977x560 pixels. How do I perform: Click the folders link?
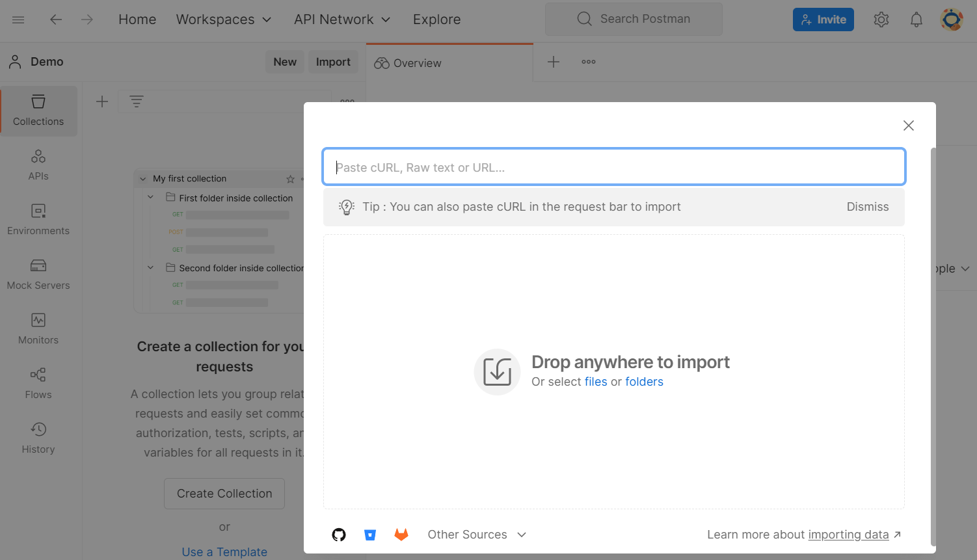point(645,382)
